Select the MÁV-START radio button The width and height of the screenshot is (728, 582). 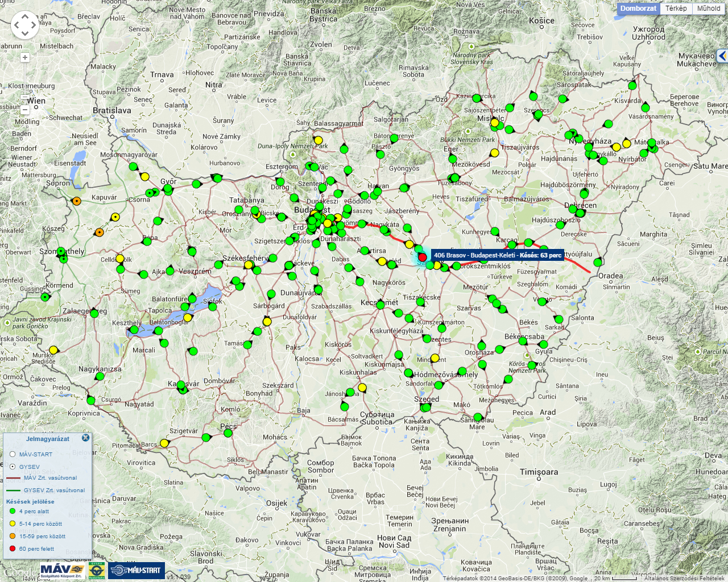coord(13,454)
